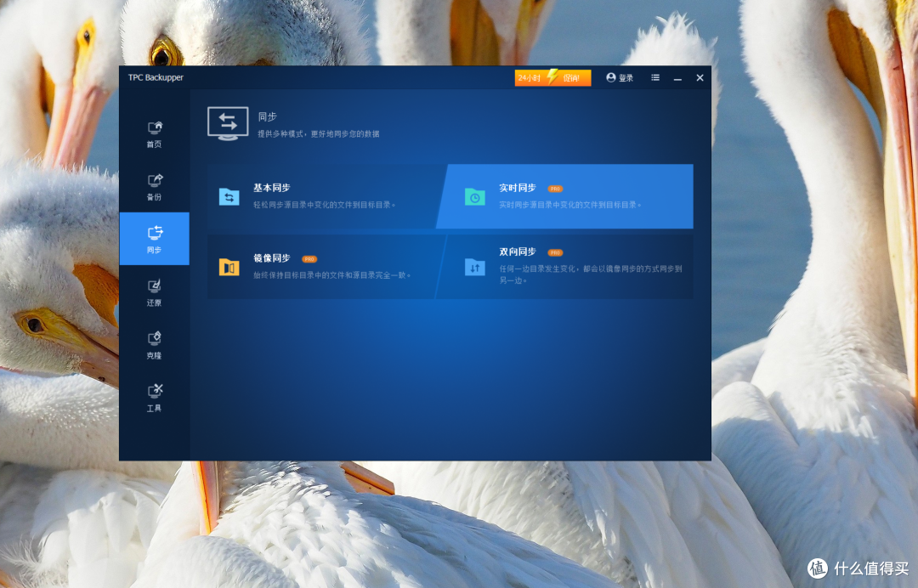Close the TPC Backupper window
This screenshot has height=588, width=918.
(700, 78)
